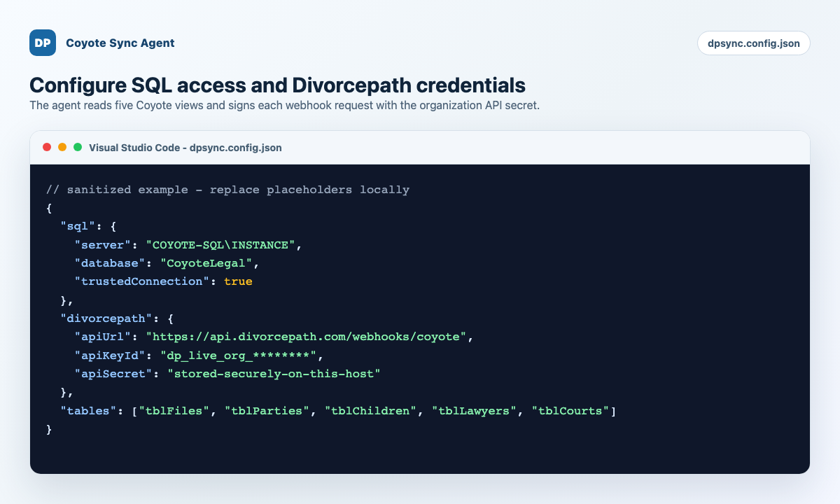Click the page heading about SQL access
This screenshot has width=840, height=504.
tap(277, 85)
